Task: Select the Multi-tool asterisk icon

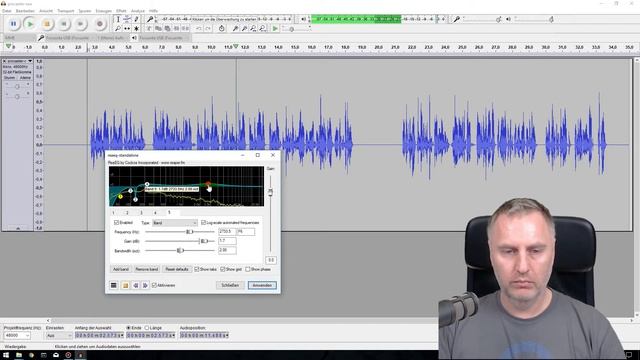Action: click(x=136, y=29)
